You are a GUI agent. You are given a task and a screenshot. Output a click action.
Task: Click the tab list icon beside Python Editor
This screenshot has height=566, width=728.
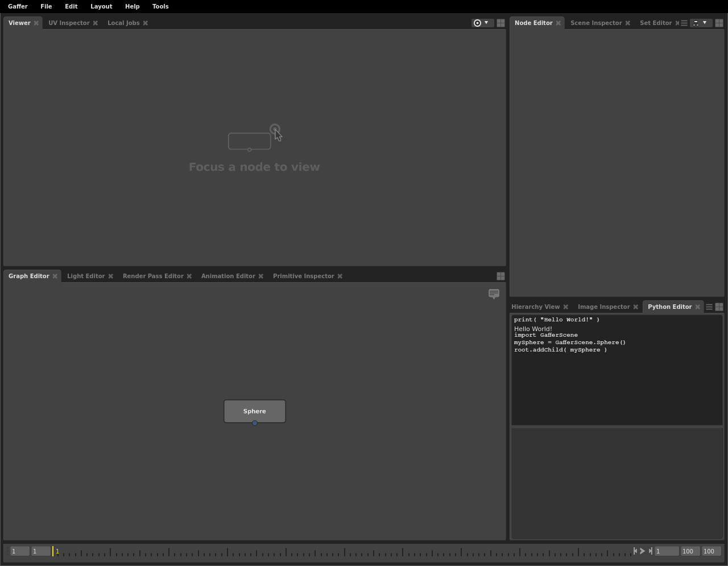pyautogui.click(x=709, y=307)
